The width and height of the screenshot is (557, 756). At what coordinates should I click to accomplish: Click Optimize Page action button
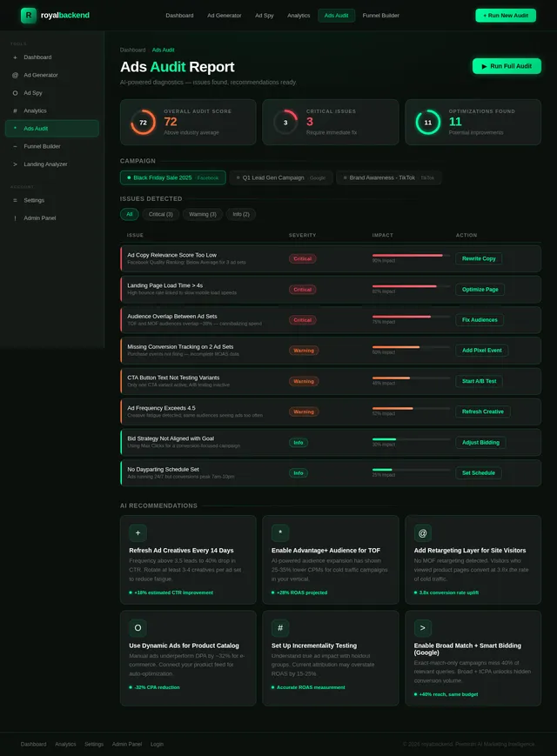(480, 290)
